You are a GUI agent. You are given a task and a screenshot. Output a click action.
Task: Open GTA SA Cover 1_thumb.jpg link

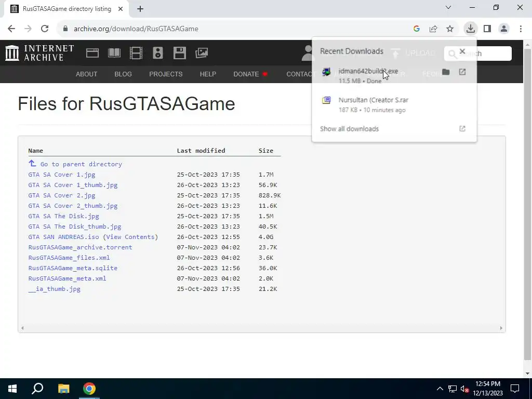(73, 185)
